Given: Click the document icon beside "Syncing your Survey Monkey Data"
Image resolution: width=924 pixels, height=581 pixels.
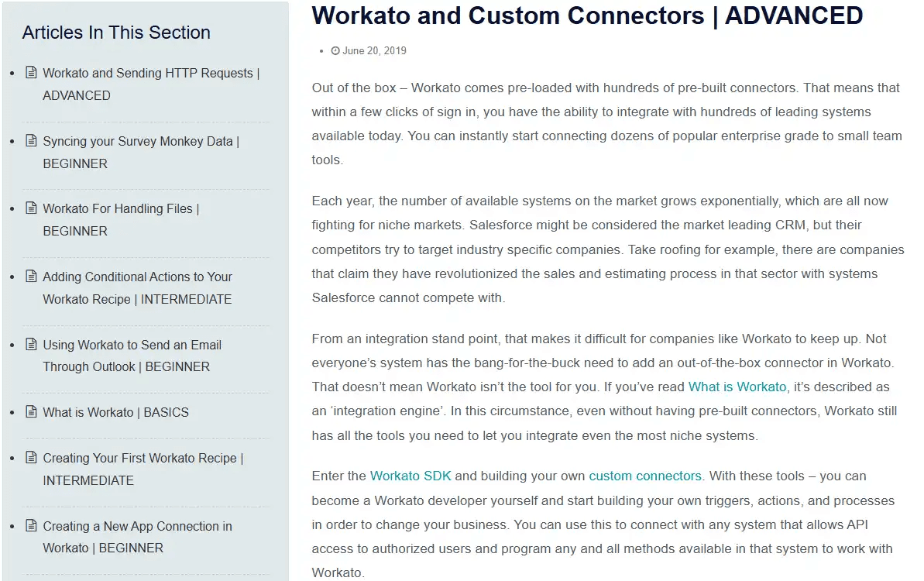Looking at the screenshot, I should (30, 139).
